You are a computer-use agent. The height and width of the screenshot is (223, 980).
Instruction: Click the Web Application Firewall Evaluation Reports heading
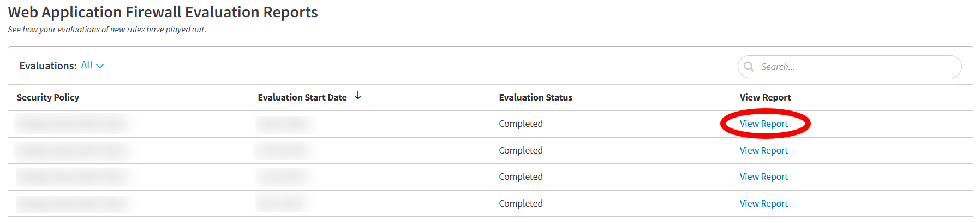163,13
